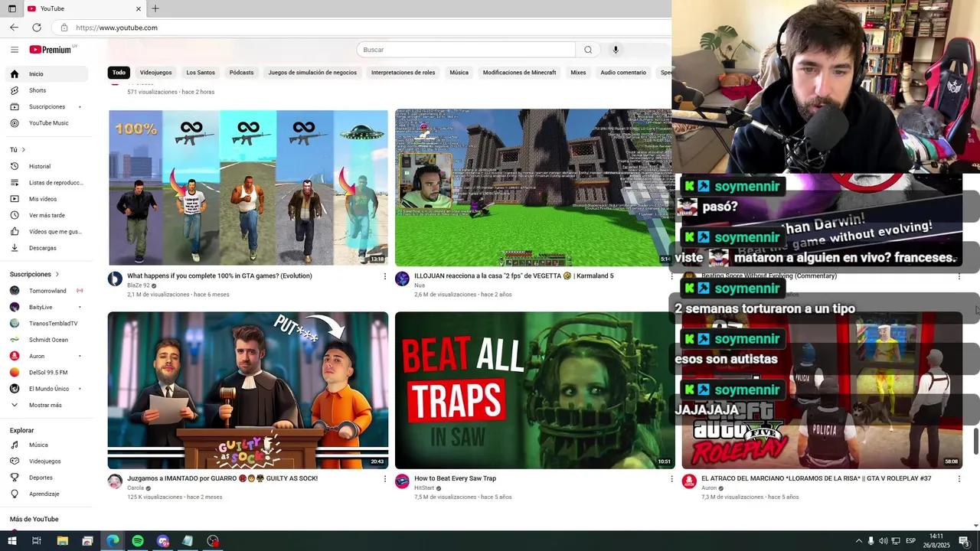Click the search magnifier button
Screen dimensions: 980x551
tap(588, 50)
